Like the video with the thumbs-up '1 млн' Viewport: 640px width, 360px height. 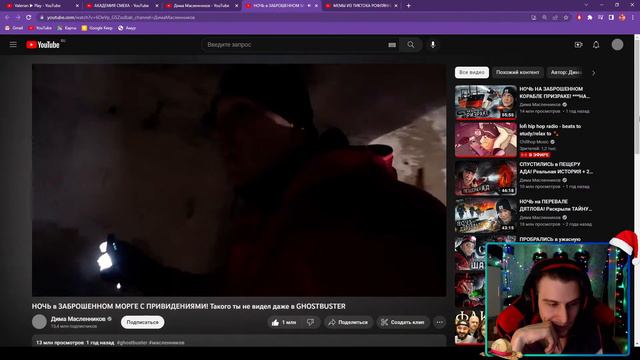click(284, 322)
